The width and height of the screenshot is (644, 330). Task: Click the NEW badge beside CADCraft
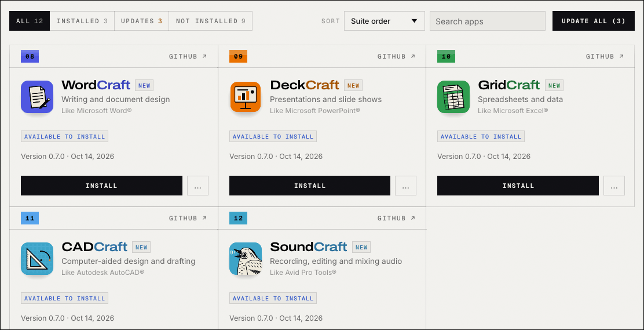pos(141,247)
